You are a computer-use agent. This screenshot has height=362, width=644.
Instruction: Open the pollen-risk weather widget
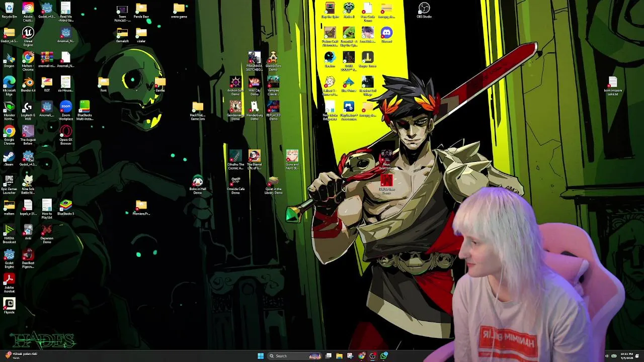coord(20,356)
